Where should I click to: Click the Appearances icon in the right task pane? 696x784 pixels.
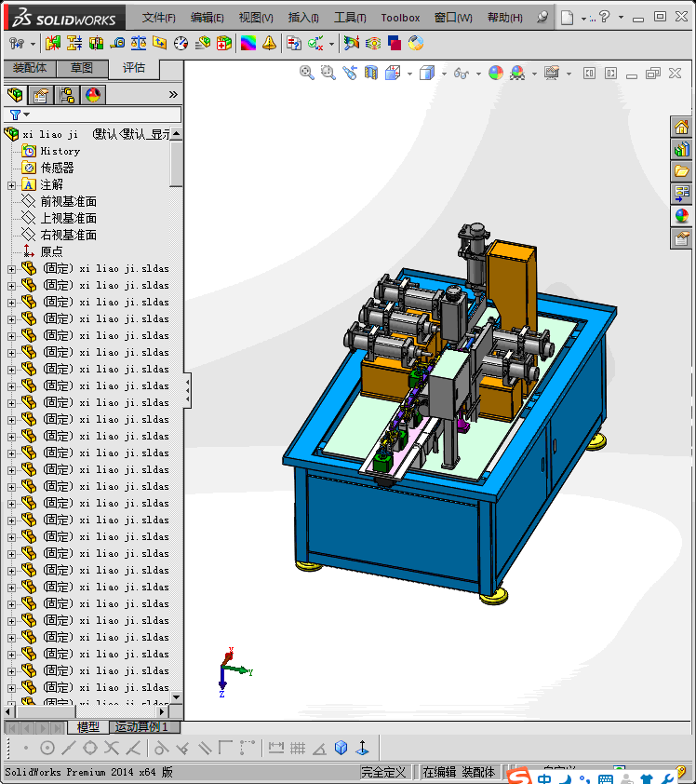(682, 215)
